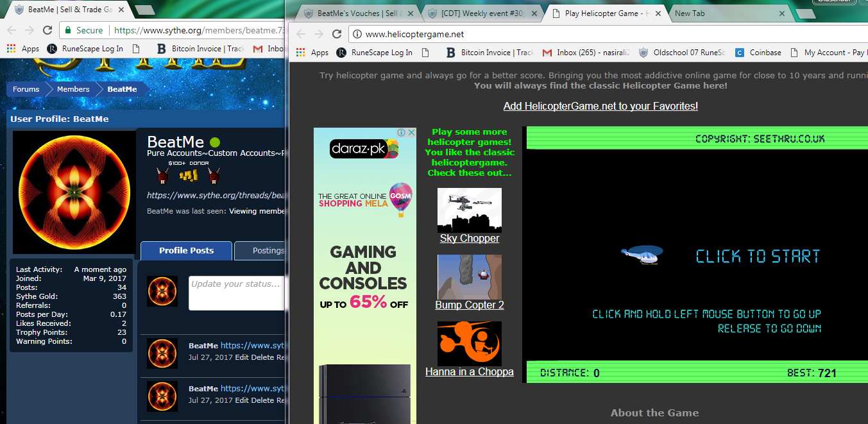Click Sythe Gold value 363
This screenshot has width=868, height=424.
[119, 296]
